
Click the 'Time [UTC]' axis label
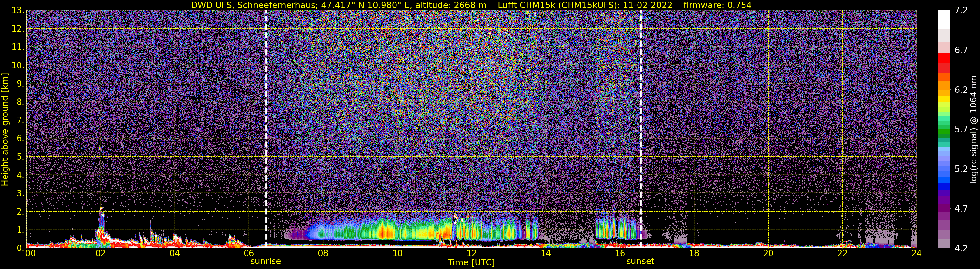(x=471, y=262)
